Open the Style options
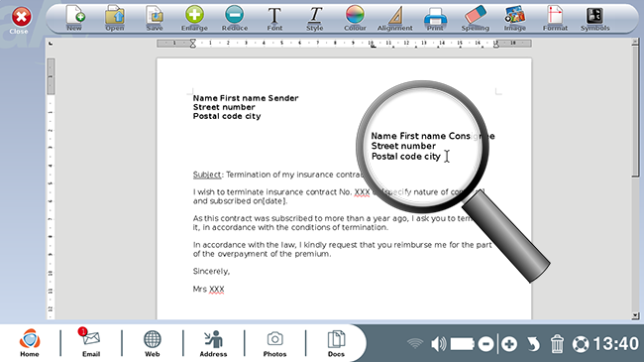This screenshot has width=644, height=362. pos(315,19)
